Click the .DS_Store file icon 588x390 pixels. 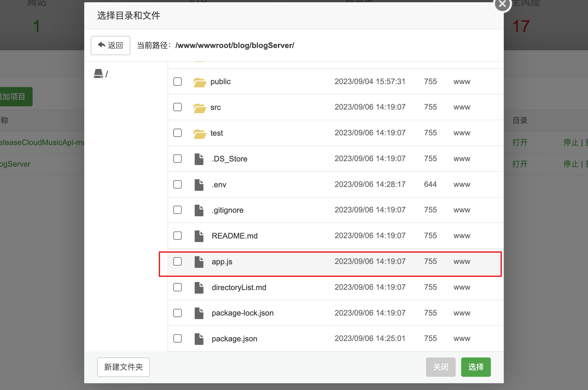pyautogui.click(x=199, y=159)
